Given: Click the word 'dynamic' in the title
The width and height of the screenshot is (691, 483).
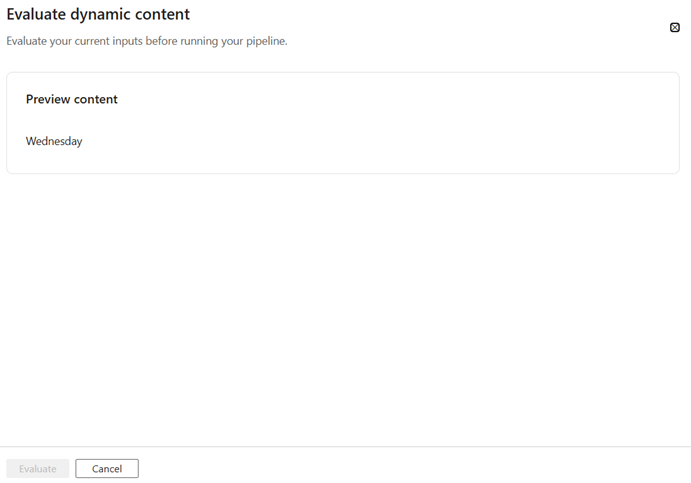Looking at the screenshot, I should pos(104,15).
